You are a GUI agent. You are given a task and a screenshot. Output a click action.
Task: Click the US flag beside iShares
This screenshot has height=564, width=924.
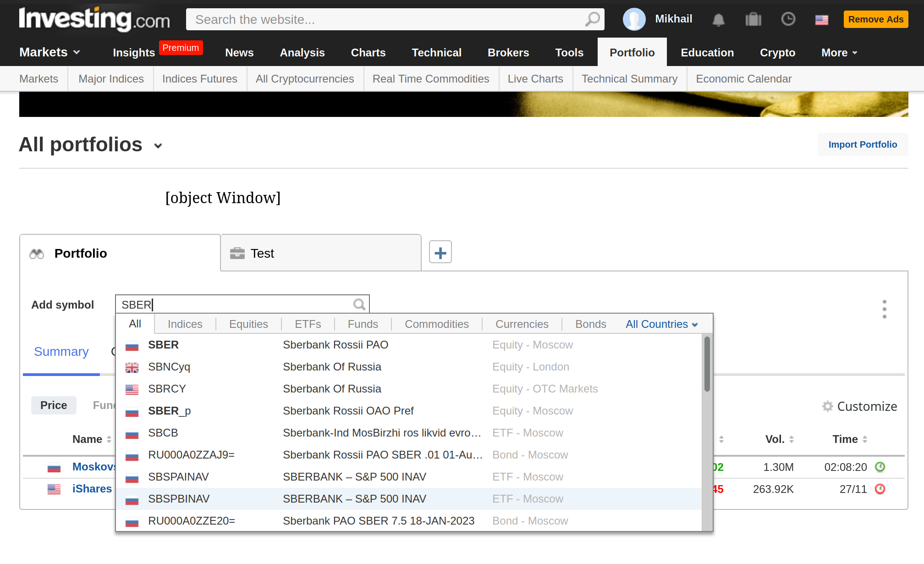(x=54, y=489)
